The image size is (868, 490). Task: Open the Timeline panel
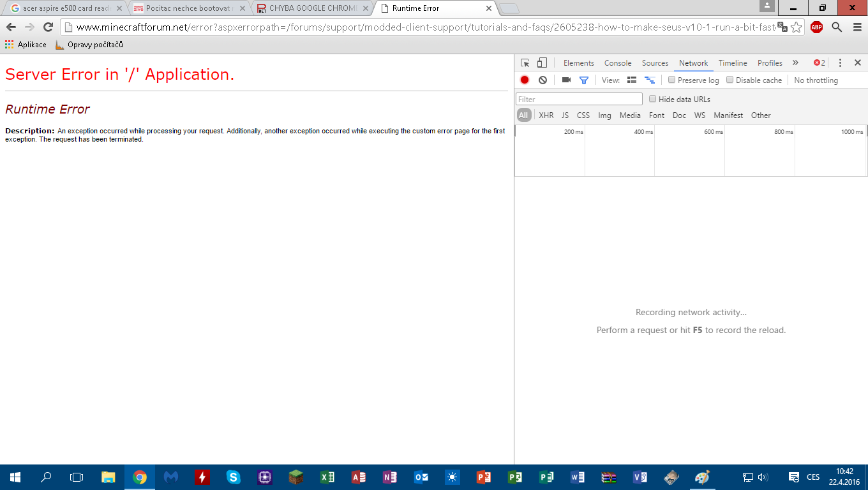(x=733, y=63)
